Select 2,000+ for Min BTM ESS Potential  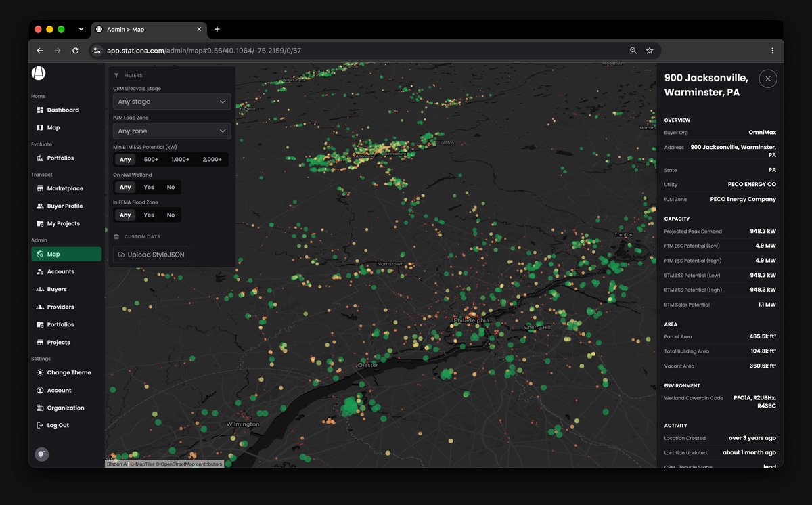tap(212, 159)
